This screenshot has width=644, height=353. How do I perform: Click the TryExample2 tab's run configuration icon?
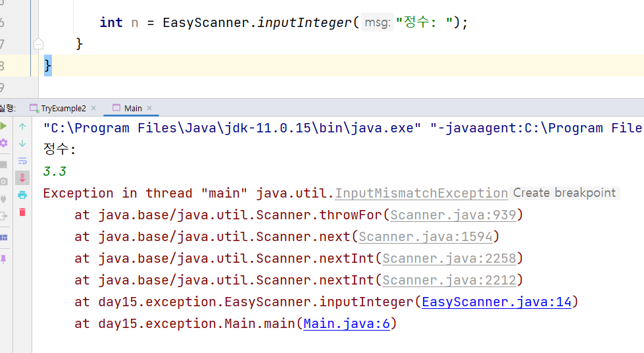(x=34, y=108)
